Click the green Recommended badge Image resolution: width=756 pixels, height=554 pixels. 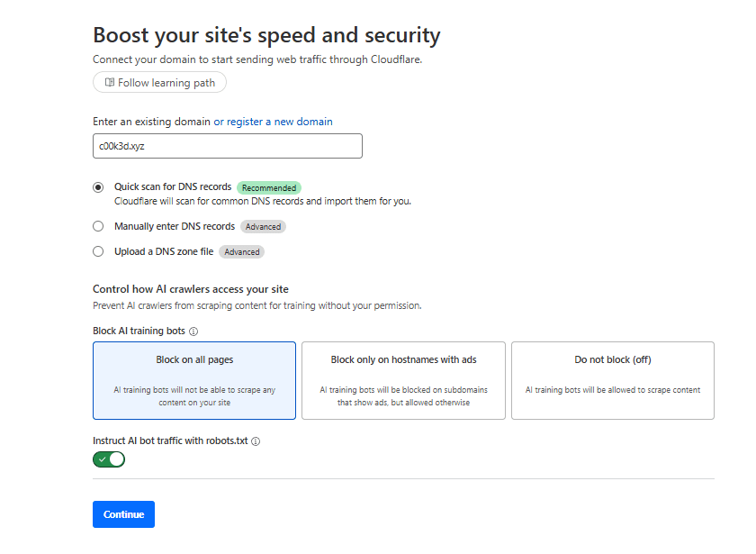pyautogui.click(x=268, y=188)
